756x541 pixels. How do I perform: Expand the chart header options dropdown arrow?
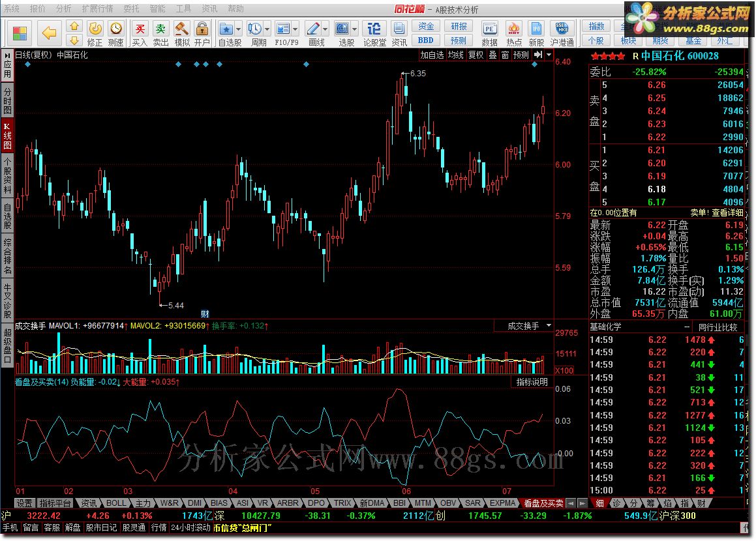549,55
